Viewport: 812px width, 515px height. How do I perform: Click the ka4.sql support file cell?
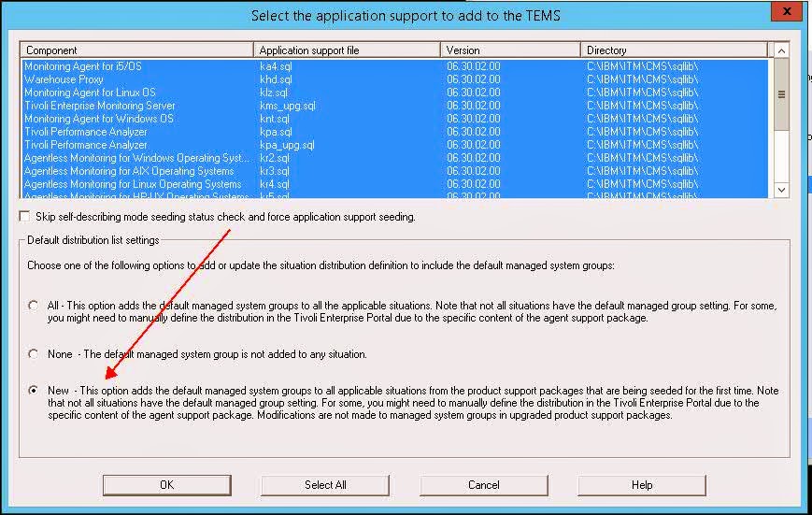(x=276, y=66)
